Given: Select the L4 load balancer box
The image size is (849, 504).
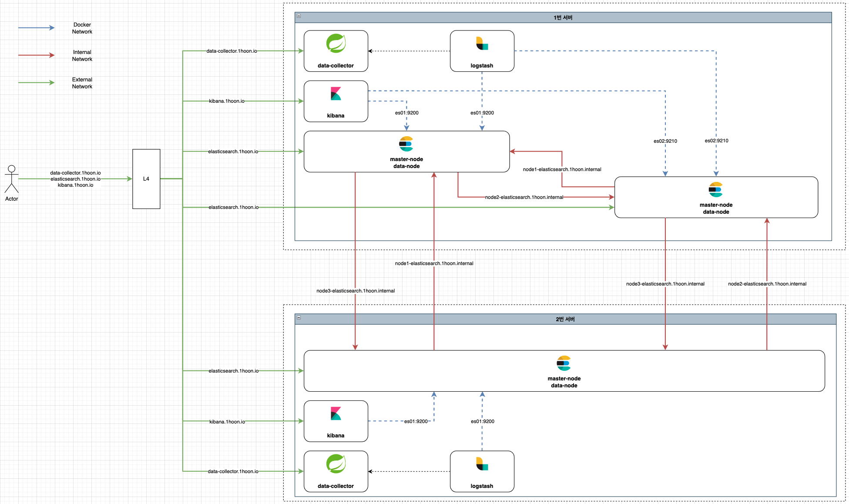Looking at the screenshot, I should click(x=146, y=179).
